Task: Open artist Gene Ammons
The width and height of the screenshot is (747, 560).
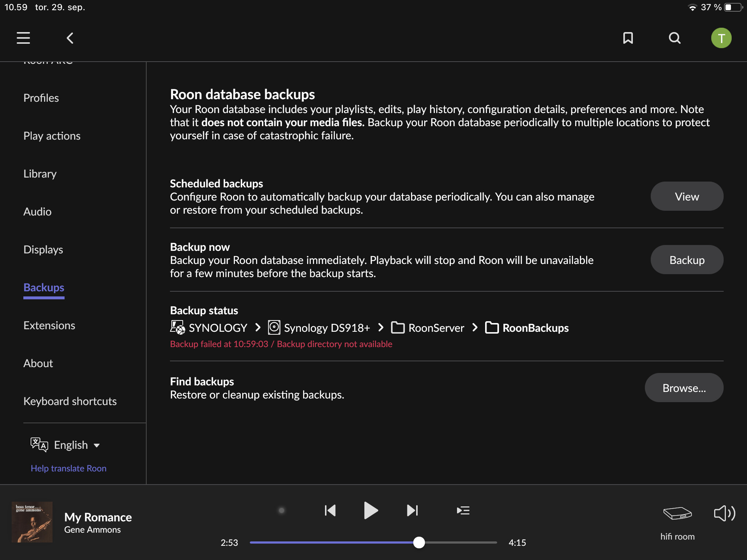Action: [x=92, y=530]
